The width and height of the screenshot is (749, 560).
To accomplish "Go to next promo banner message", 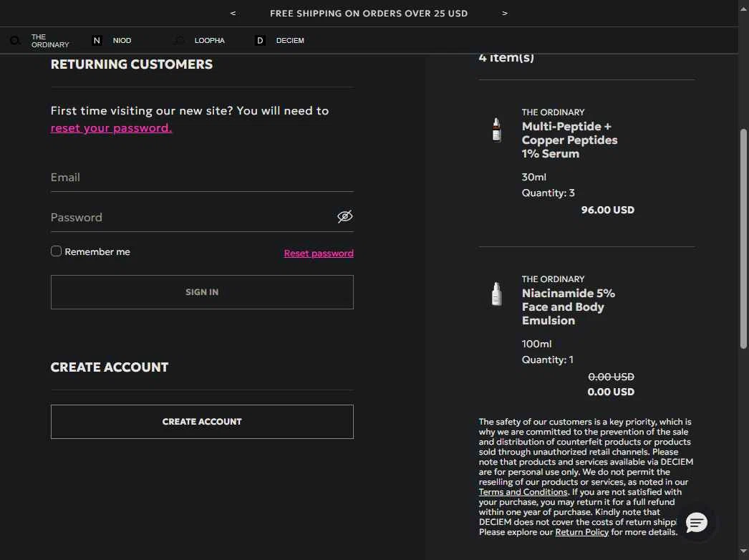I will 505,14.
